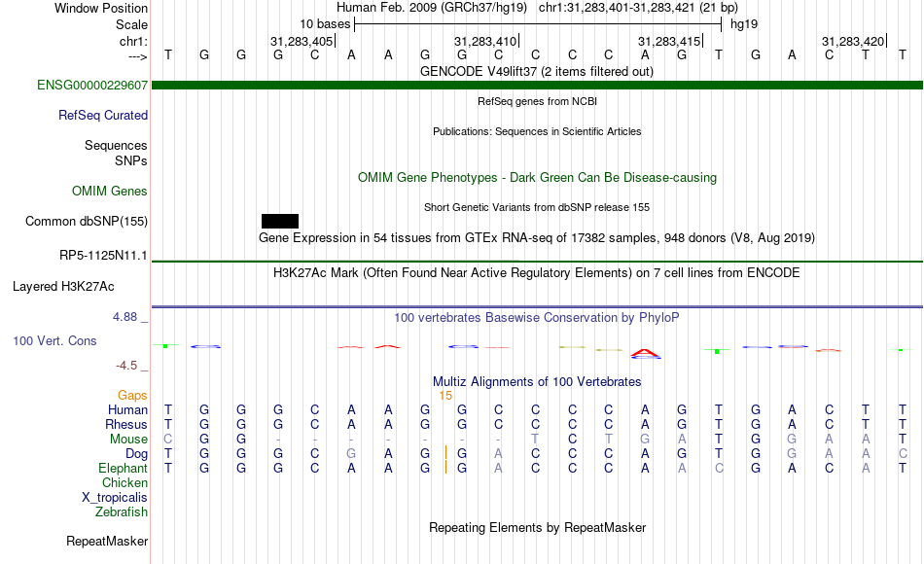The width and height of the screenshot is (924, 564).
Task: Click the Elephant alignment row label
Action: [x=123, y=469]
